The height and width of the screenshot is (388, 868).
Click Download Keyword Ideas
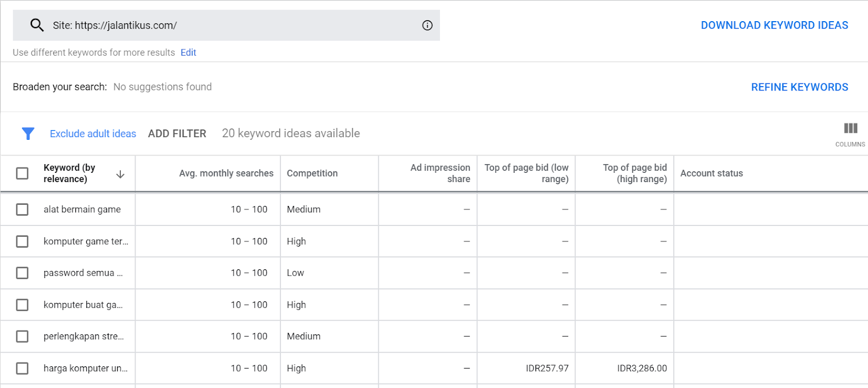click(774, 25)
